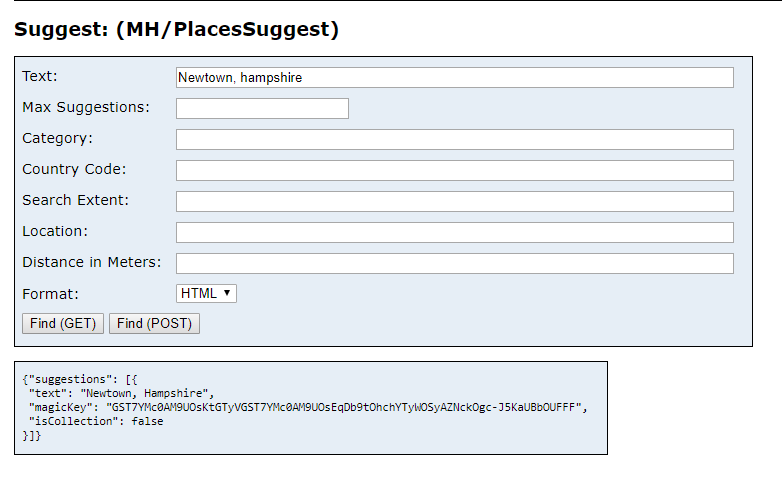
Task: Click the Search Extent input field
Action: pos(454,201)
